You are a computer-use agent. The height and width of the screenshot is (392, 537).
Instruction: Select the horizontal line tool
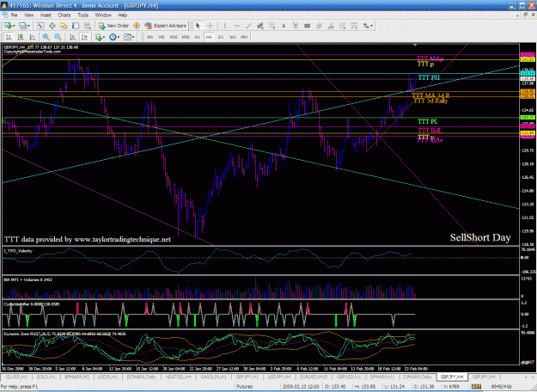237,26
